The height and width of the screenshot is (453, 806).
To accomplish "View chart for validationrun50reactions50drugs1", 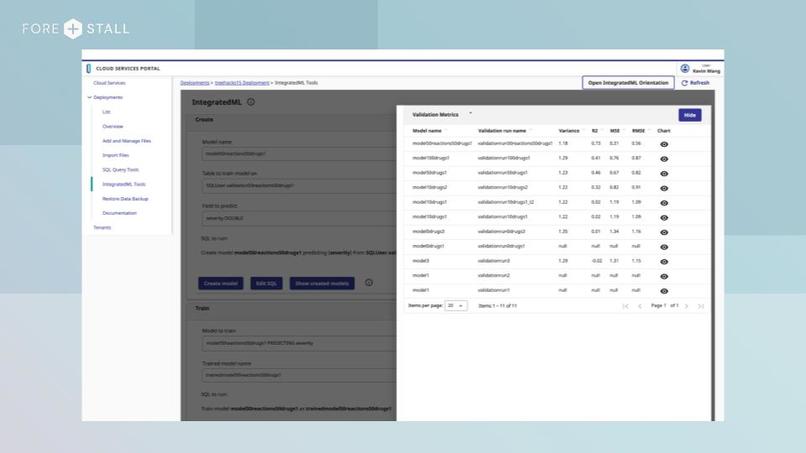I will (664, 144).
